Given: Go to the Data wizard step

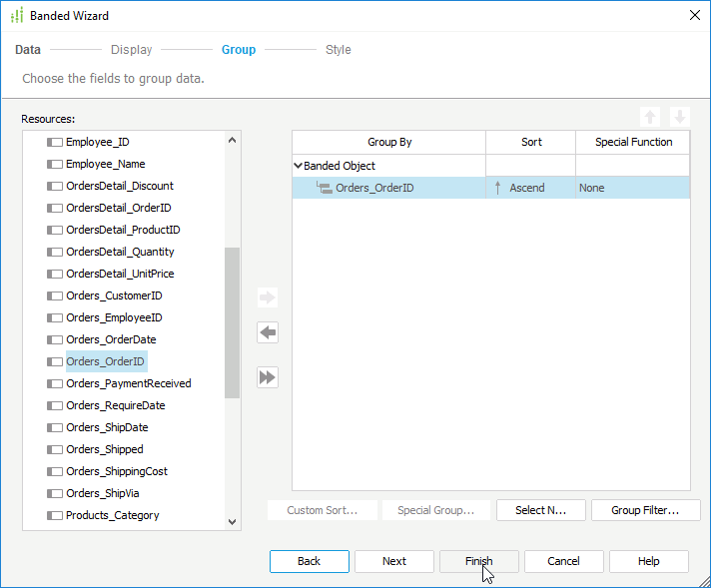Looking at the screenshot, I should [28, 50].
